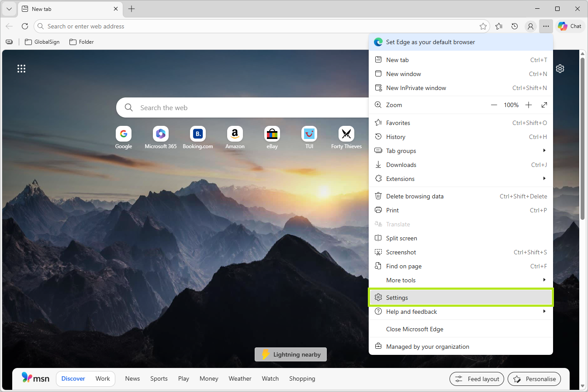Open the Money feed tab
Screen dimensions: 588x392
(x=209, y=378)
